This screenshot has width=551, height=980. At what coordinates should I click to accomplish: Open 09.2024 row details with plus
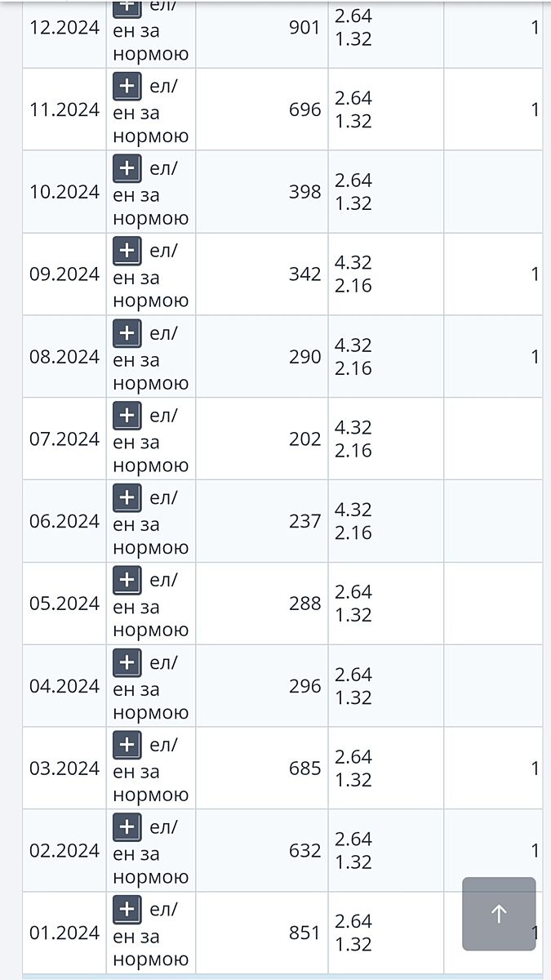(x=127, y=251)
